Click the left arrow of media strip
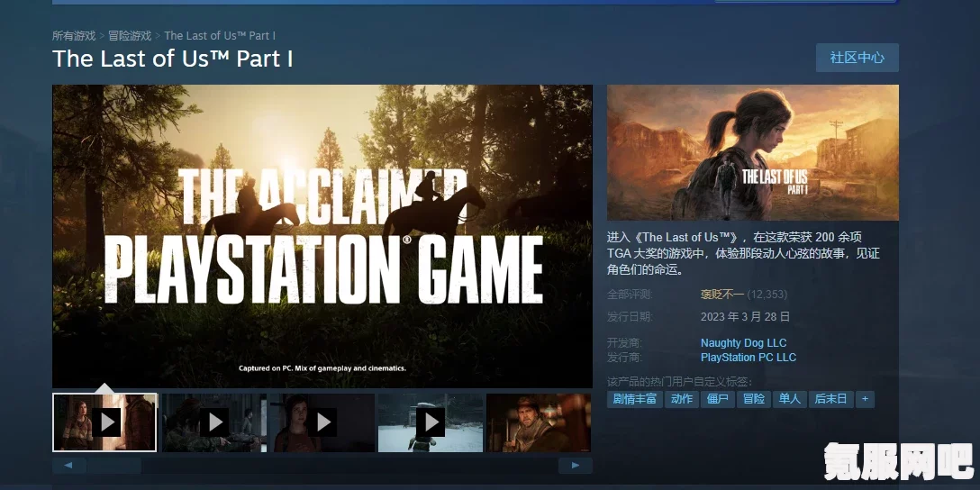 pyautogui.click(x=68, y=465)
